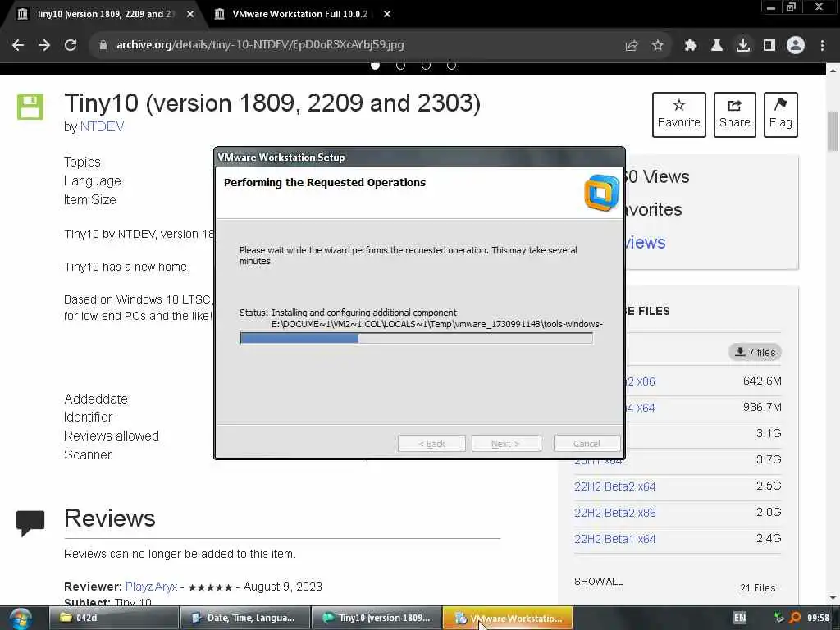
Task: Open Chrome three-dot menu
Action: pos(822,46)
